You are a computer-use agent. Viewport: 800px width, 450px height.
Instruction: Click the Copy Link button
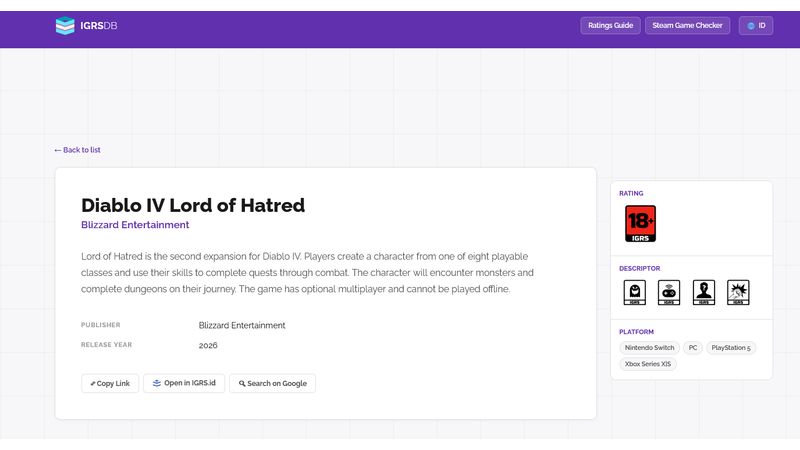tap(110, 383)
